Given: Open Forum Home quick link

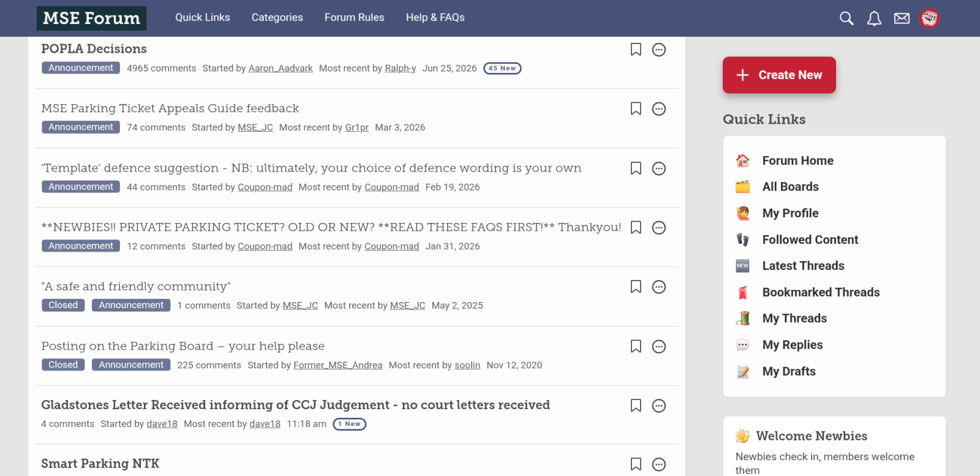Looking at the screenshot, I should pos(797,161).
